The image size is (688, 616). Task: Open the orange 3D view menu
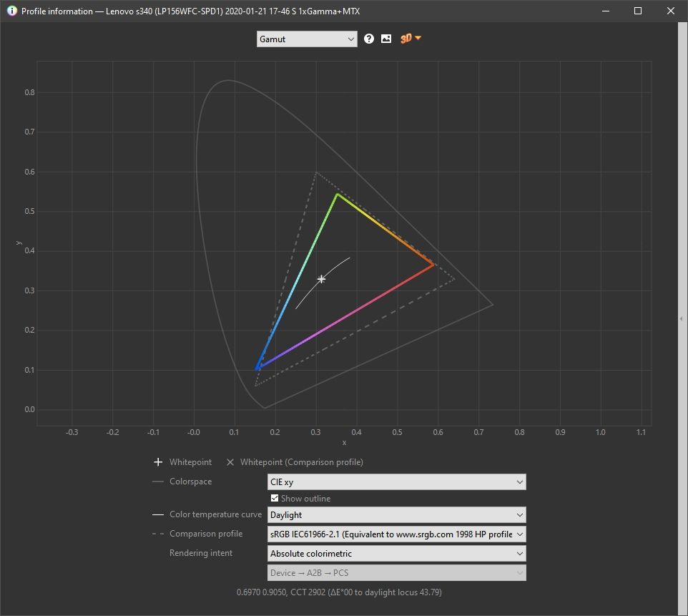coord(411,39)
